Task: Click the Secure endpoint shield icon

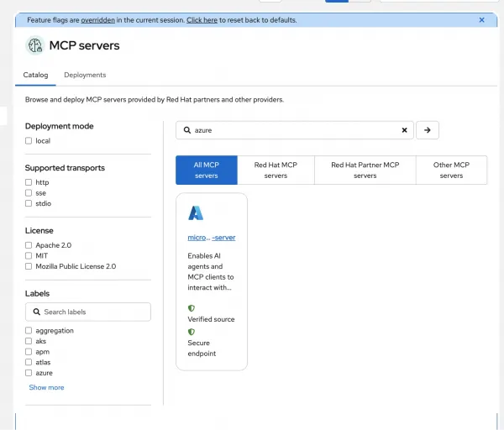Action: pyautogui.click(x=192, y=332)
